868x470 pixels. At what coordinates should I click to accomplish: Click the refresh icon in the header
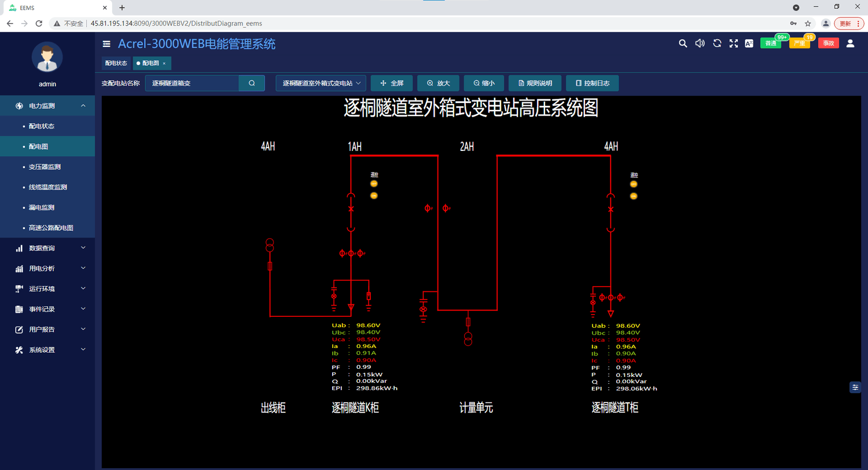coord(717,43)
